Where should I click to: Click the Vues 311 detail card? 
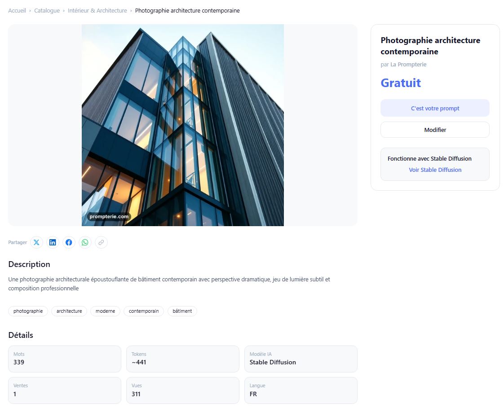[182, 390]
